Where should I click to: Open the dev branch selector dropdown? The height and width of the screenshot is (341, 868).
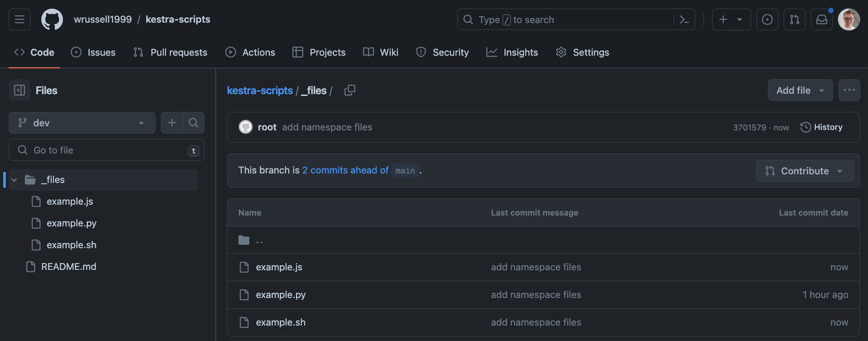82,123
